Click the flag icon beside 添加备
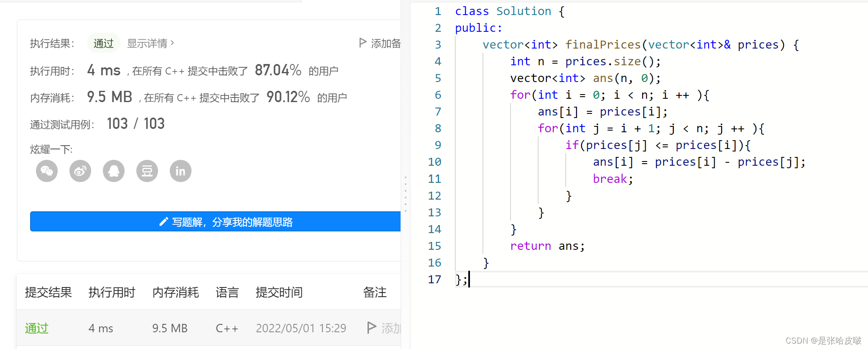The height and width of the screenshot is (349, 868). click(x=363, y=43)
